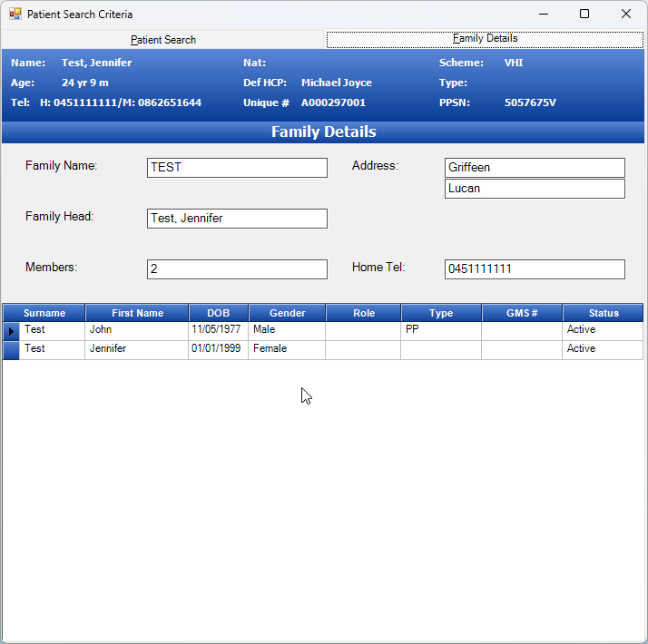Click the Lucan address line field
Screen dimensions: 648x644
tap(535, 189)
